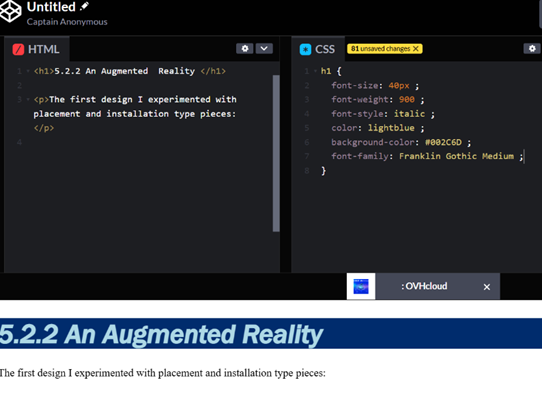This screenshot has width=542, height=393.
Task: Close the OVHcloud ad banner
Action: (x=487, y=287)
